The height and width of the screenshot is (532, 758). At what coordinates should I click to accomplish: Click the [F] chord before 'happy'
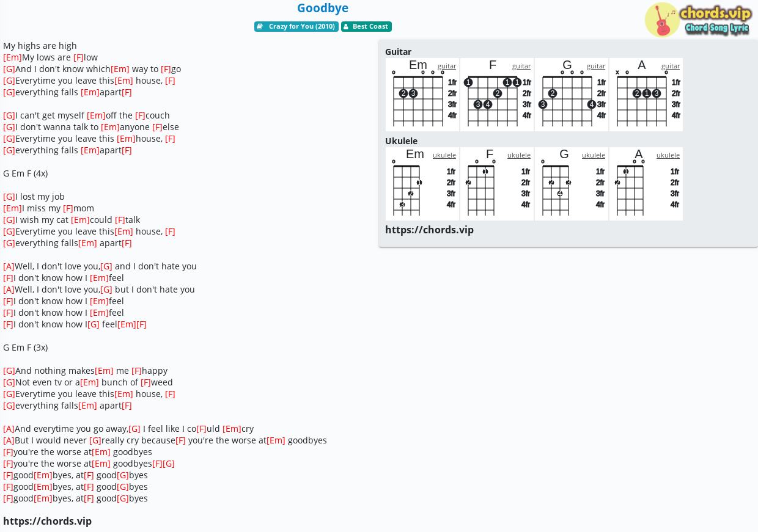(136, 371)
